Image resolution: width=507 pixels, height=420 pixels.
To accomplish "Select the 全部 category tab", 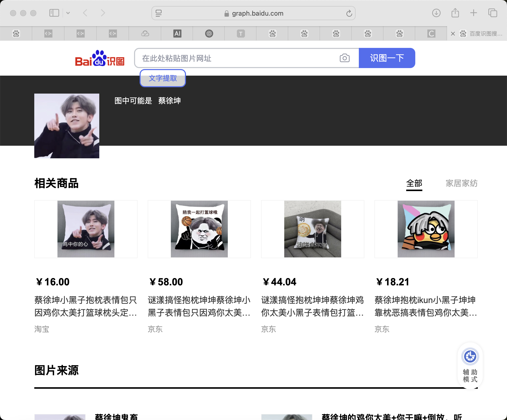I will point(414,184).
